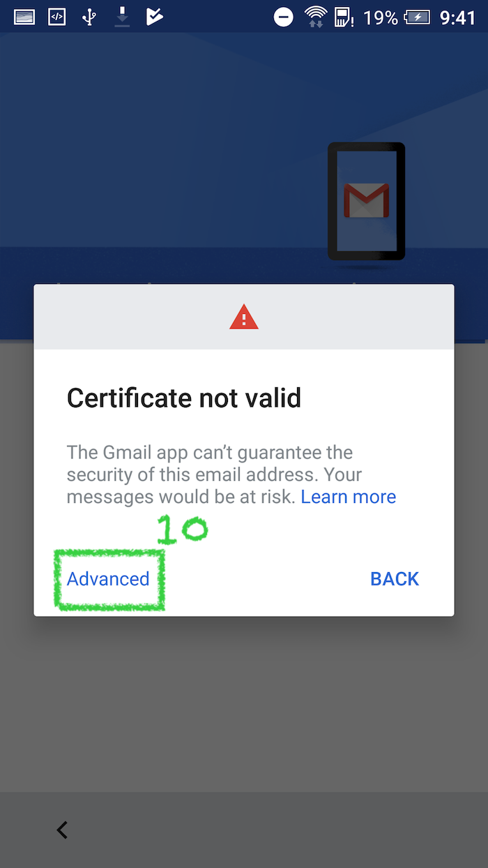Open the Advanced certificate options
Screen dimensions: 488x868
(x=108, y=578)
